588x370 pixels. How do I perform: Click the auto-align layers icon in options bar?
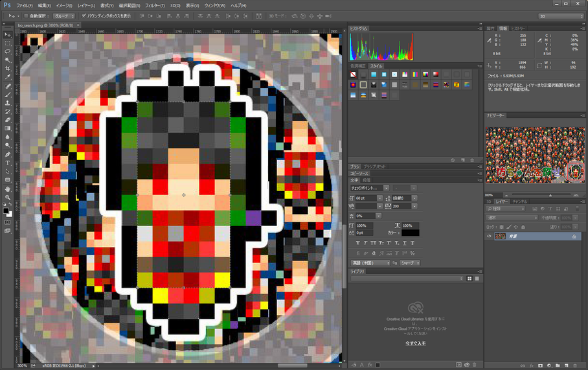(259, 16)
